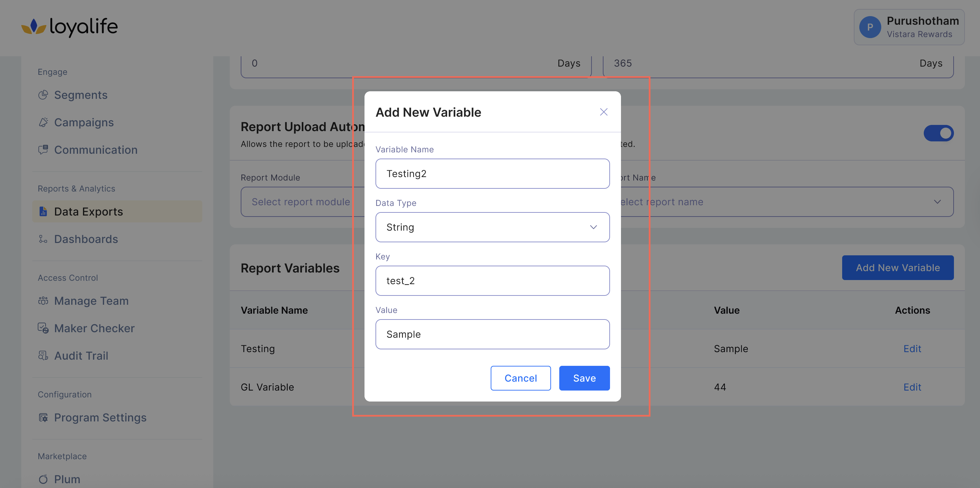Toggle Report Upload Automation switch
This screenshot has height=488, width=980.
[x=938, y=133]
